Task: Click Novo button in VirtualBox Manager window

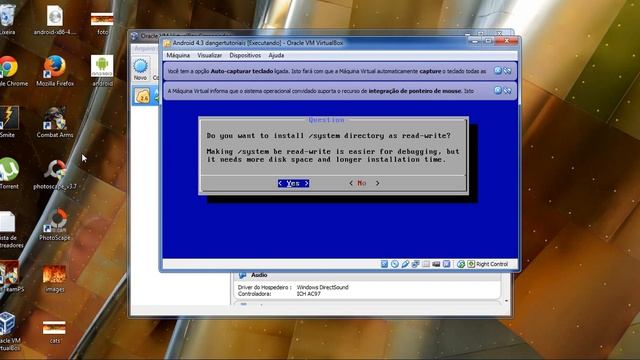Action: coord(140,69)
